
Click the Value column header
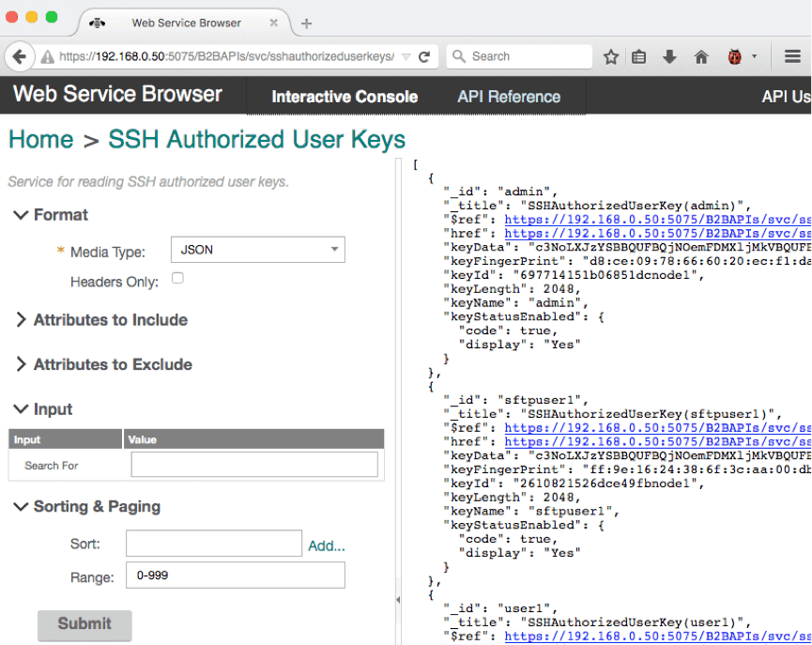253,439
